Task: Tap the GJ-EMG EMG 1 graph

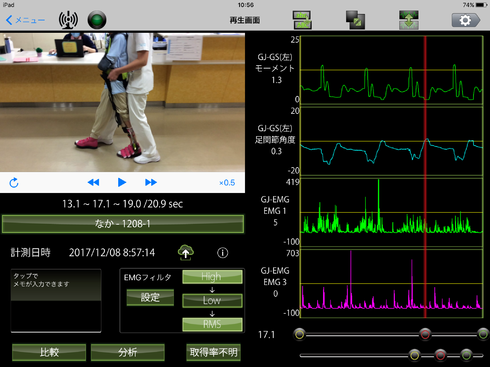Action: point(392,212)
